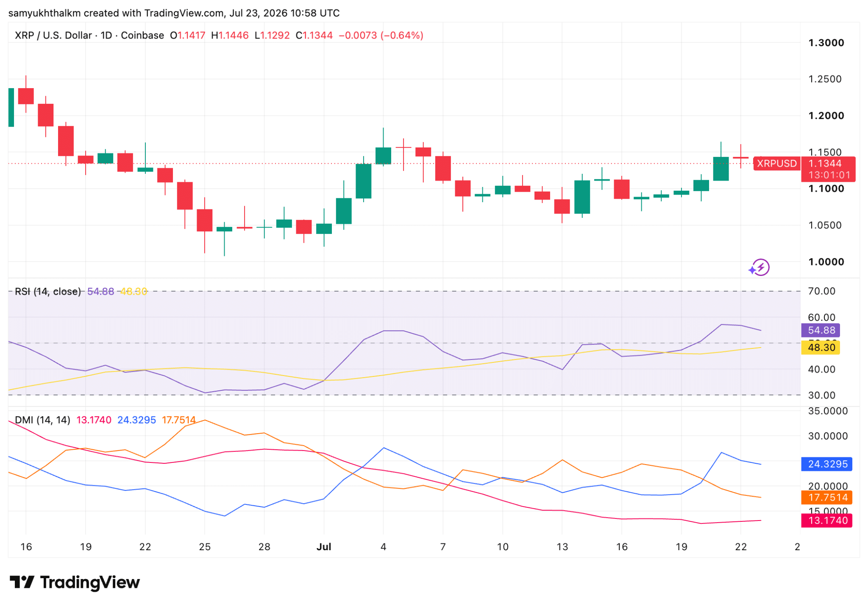Image resolution: width=868 pixels, height=607 pixels.
Task: Click the RSI 70.00 axis label
Action: 821,291
